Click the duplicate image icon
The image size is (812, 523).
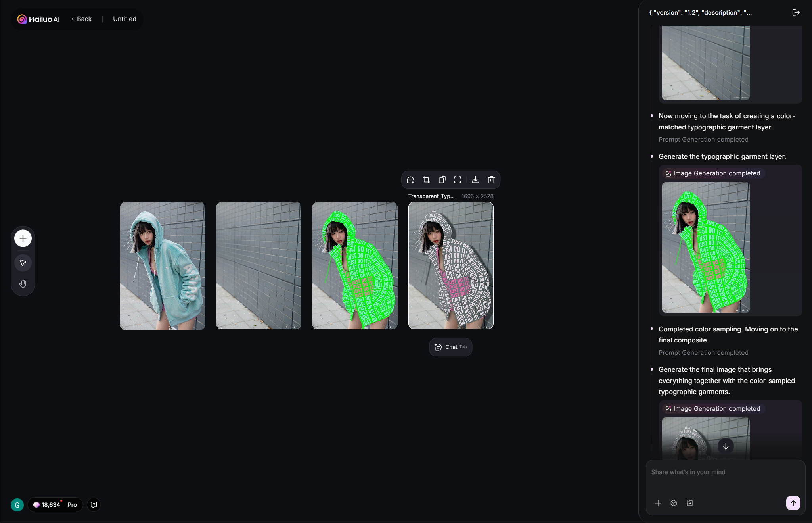(442, 180)
